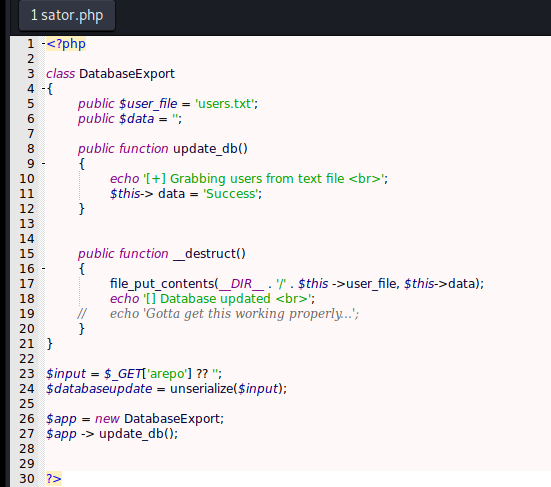Screen dimensions: 551x487
Task: Click the __DIR__ constant
Action: (241, 284)
